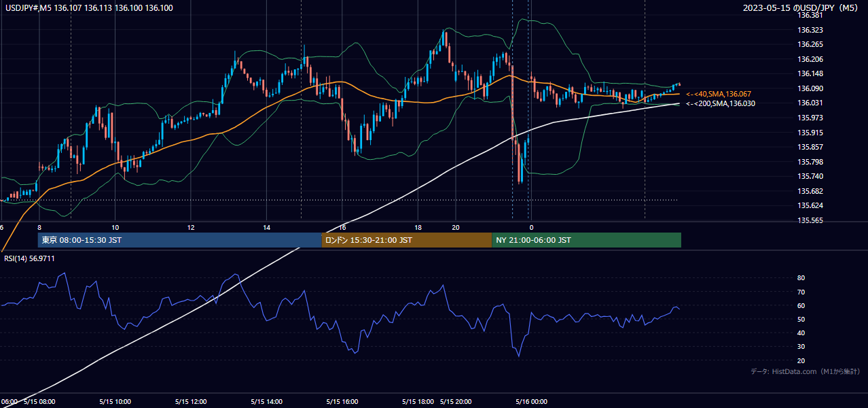The image size is (868, 408).
Task: Click price axis label 135.565
Action: (x=810, y=220)
